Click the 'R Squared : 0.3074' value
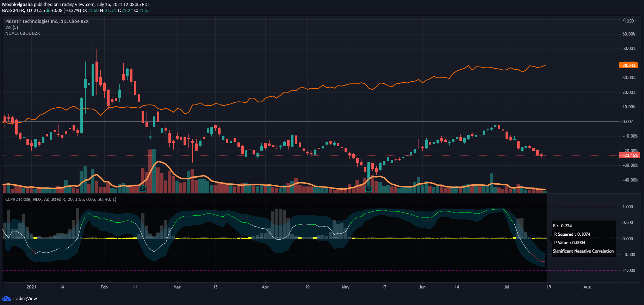The width and height of the screenshot is (644, 305). pos(572,234)
